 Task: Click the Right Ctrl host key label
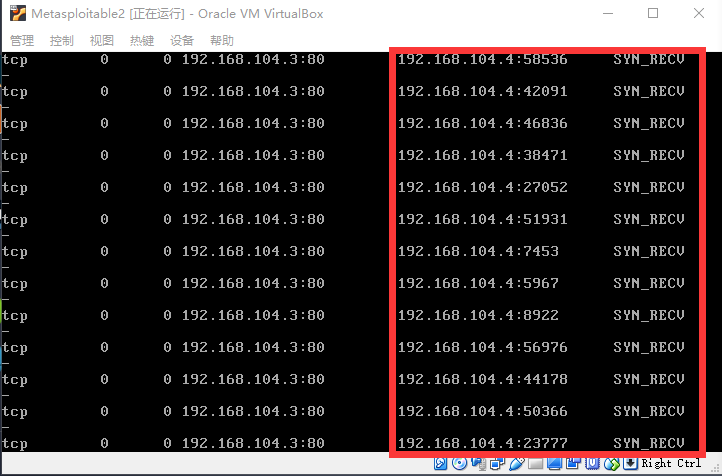point(671,463)
